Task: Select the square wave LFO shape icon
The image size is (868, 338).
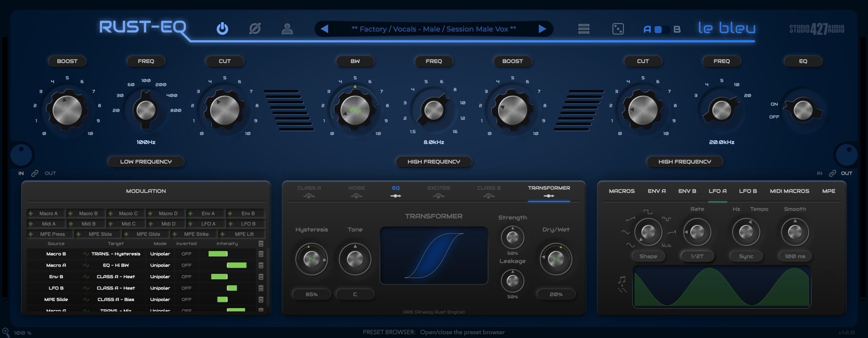Action: [x=648, y=212]
